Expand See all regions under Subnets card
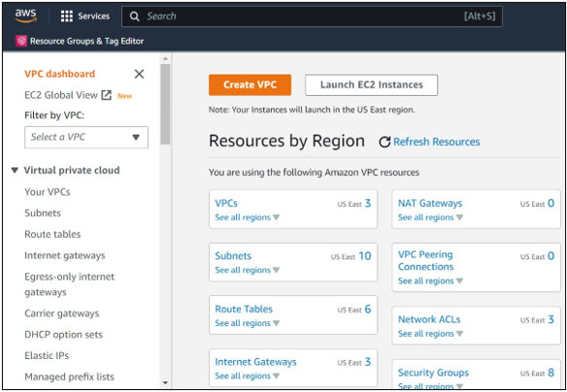The height and width of the screenshot is (392, 567). pos(247,271)
